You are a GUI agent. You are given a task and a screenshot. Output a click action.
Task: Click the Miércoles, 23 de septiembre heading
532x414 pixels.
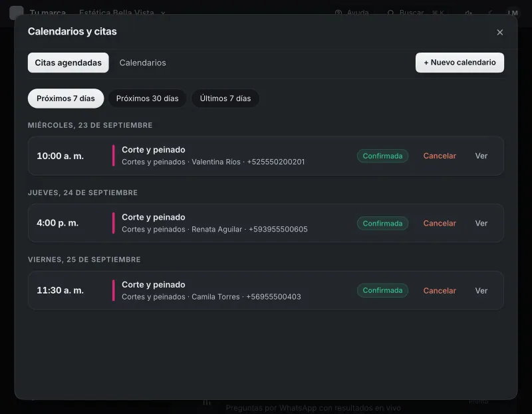click(90, 125)
